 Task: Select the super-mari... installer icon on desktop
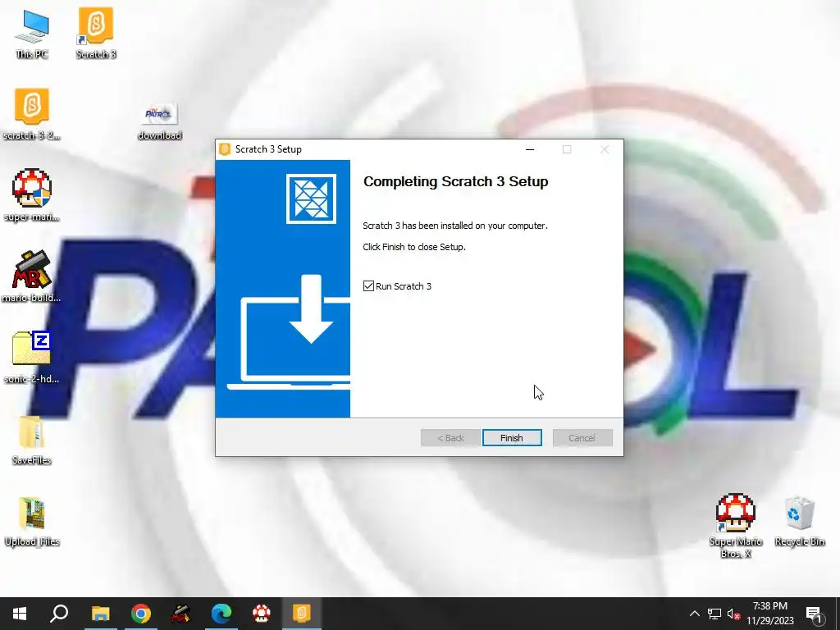[x=32, y=195]
